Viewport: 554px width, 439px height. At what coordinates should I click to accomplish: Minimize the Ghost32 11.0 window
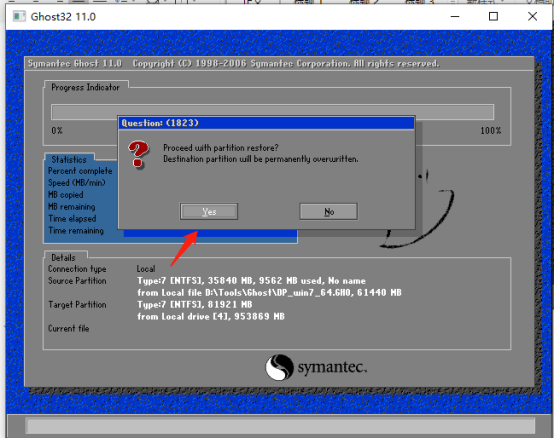coord(455,16)
